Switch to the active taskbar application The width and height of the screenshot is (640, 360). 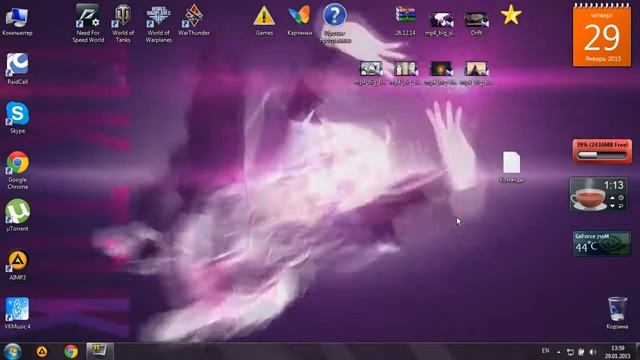tap(100, 351)
